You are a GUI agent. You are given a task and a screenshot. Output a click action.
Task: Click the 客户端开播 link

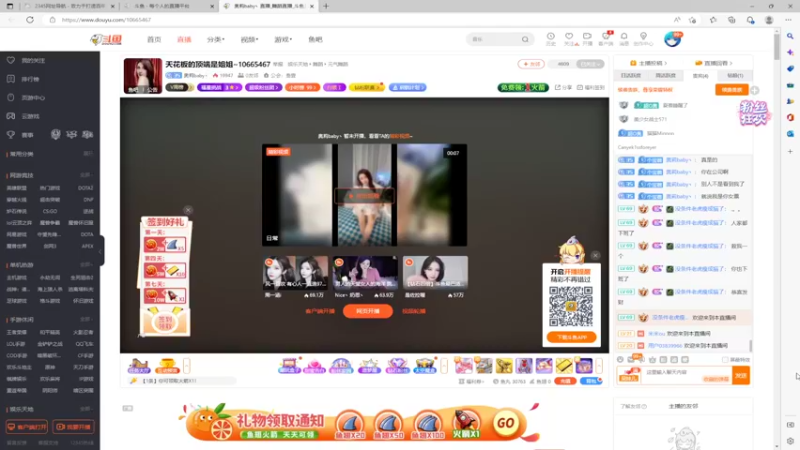pyautogui.click(x=320, y=311)
